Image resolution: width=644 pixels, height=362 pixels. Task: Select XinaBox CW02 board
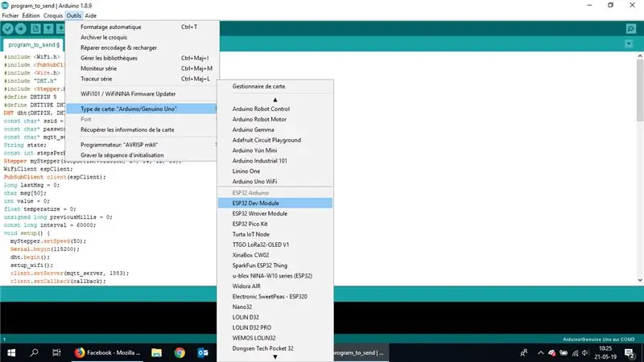(x=275, y=255)
